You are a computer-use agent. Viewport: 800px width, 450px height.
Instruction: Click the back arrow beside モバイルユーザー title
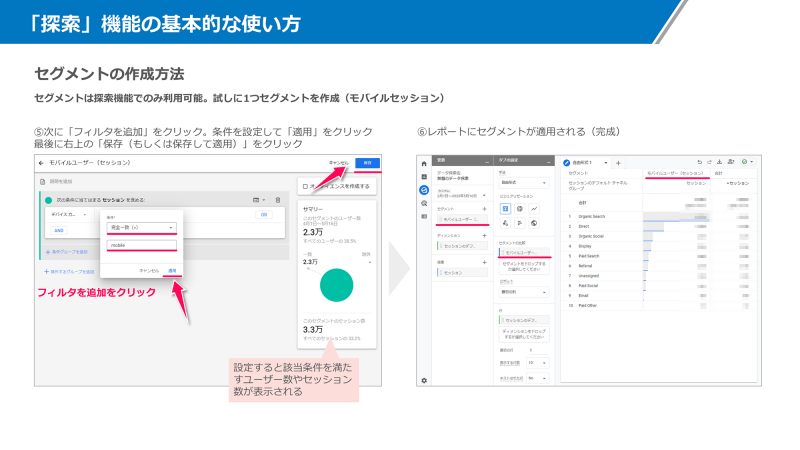pos(39,161)
